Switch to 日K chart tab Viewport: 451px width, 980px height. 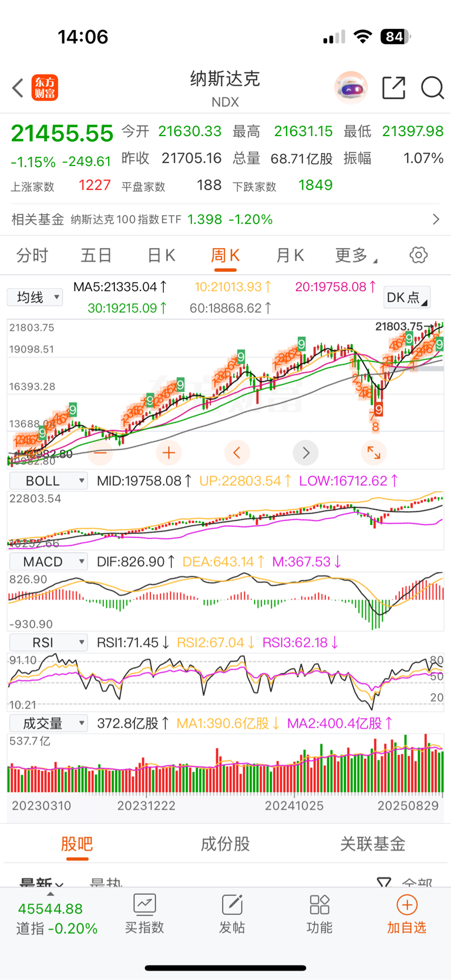(x=161, y=255)
